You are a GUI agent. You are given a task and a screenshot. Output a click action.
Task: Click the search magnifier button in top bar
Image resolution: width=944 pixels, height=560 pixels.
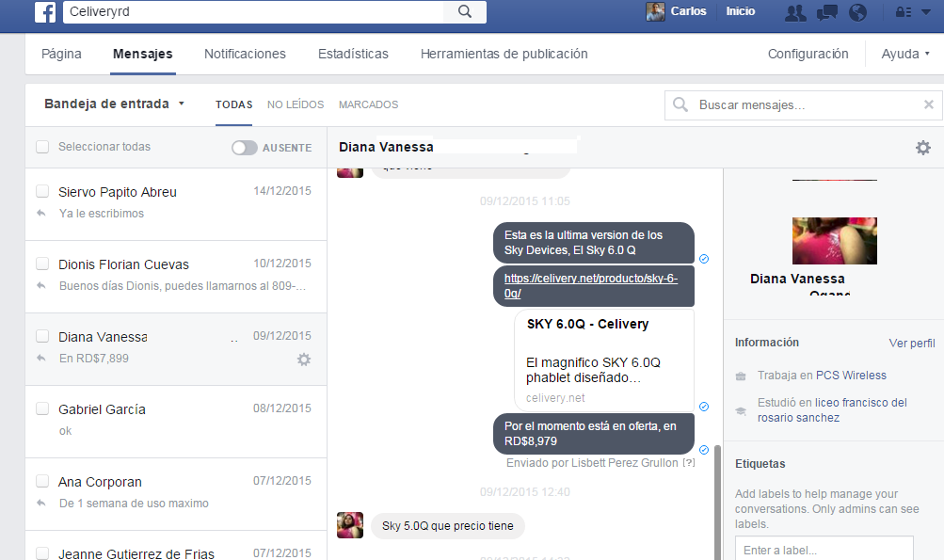click(465, 11)
